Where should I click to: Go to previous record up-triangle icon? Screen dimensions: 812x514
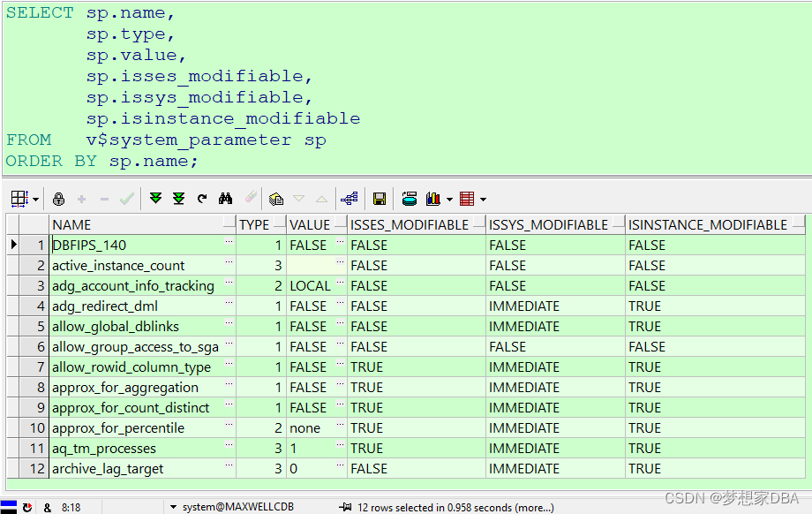[321, 199]
